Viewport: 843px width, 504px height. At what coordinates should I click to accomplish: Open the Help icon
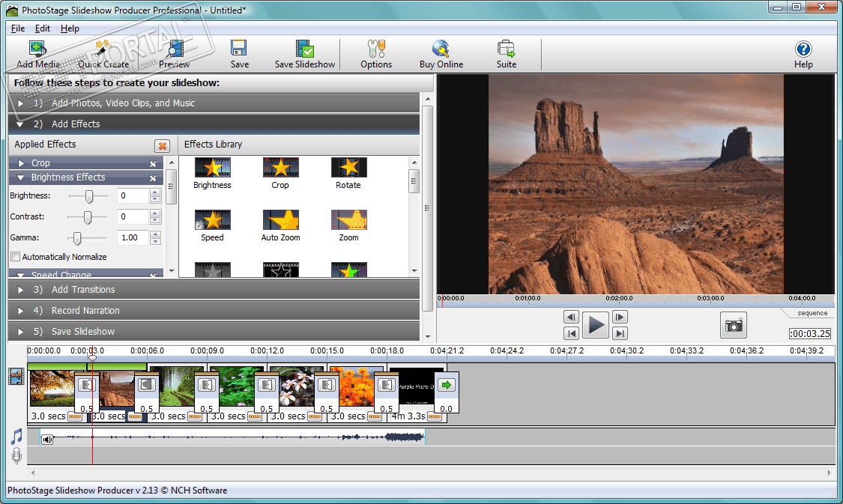point(803,49)
